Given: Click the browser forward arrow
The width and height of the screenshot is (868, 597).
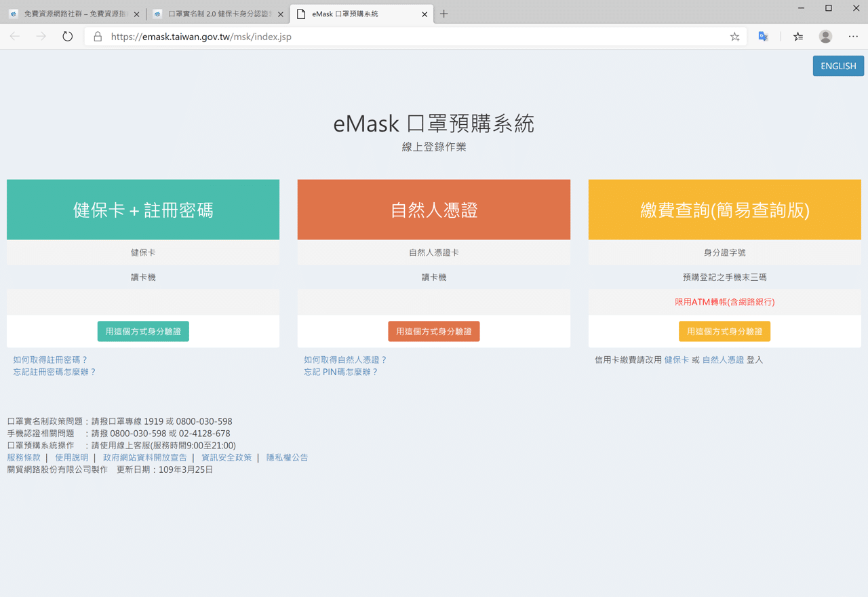Looking at the screenshot, I should pos(41,37).
